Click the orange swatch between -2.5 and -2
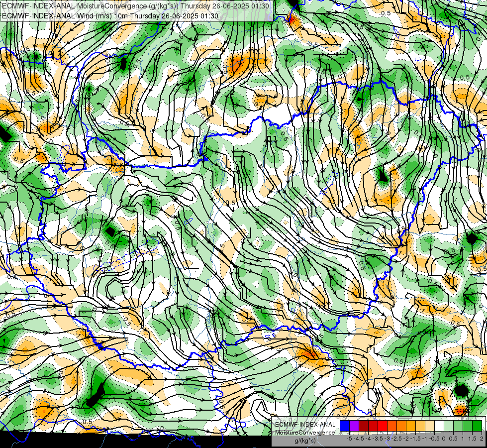Image resolution: width=487 pixels, height=448 pixels. pyautogui.click(x=401, y=426)
